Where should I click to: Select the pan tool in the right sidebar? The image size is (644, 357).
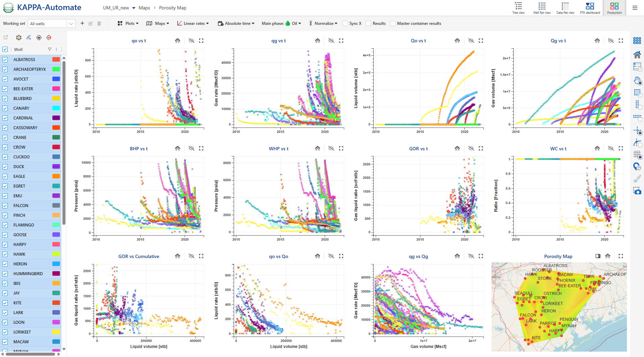[637, 81]
